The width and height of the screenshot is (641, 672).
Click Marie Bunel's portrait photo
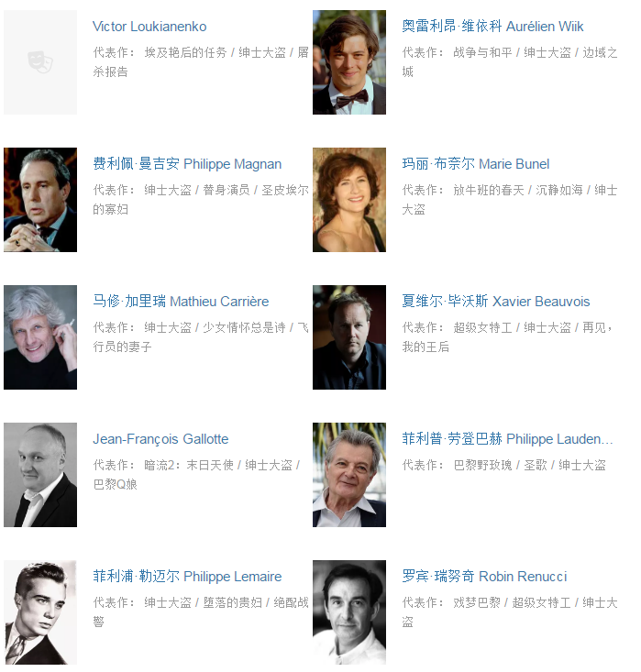coord(349,200)
